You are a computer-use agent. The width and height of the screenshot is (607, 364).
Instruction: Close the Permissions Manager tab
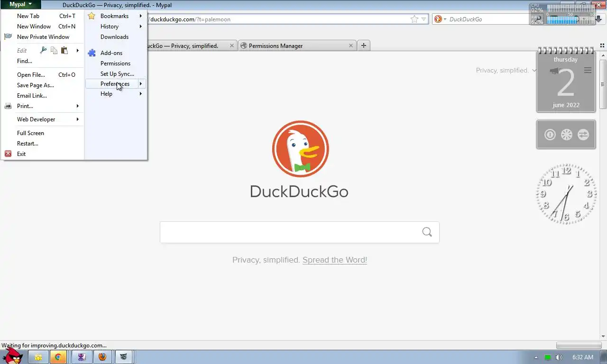click(351, 45)
